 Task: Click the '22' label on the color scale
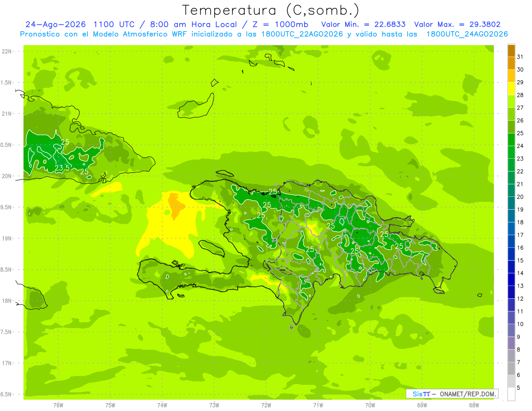(x=520, y=171)
